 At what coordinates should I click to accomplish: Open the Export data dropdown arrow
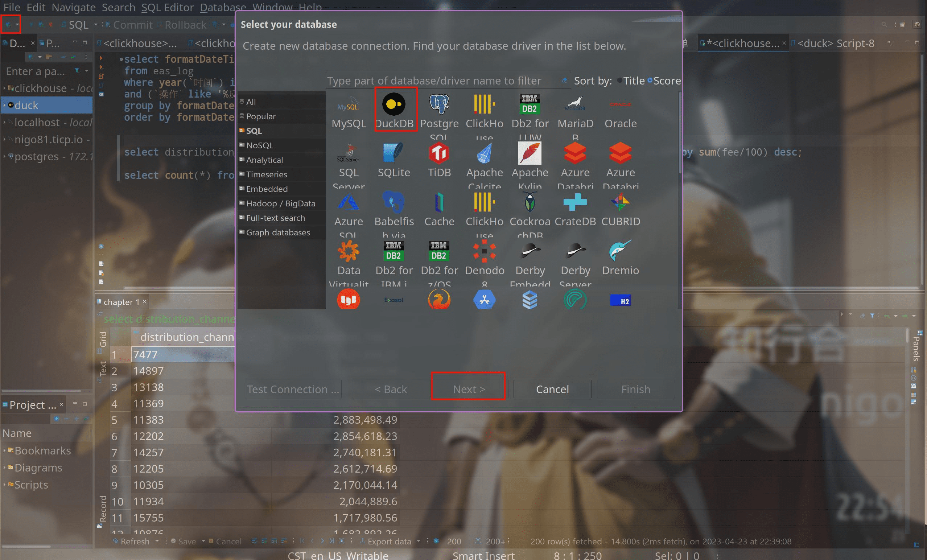click(419, 541)
